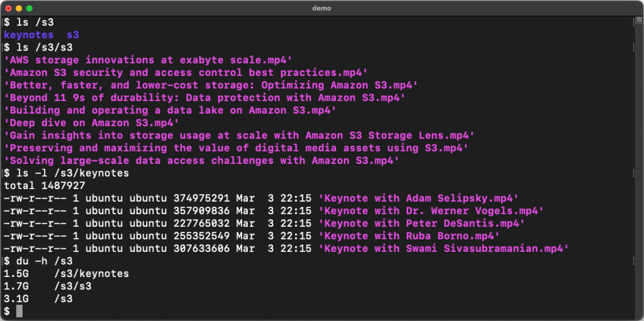Click the terminal cursor at the prompt
Image resolution: width=644 pixels, height=321 pixels.
coord(19,311)
